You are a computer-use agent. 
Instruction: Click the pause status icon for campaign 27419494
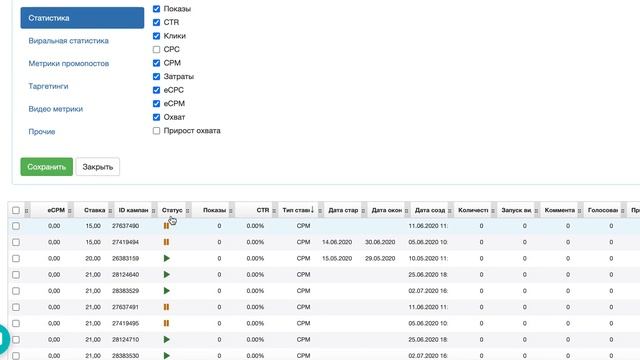166,242
